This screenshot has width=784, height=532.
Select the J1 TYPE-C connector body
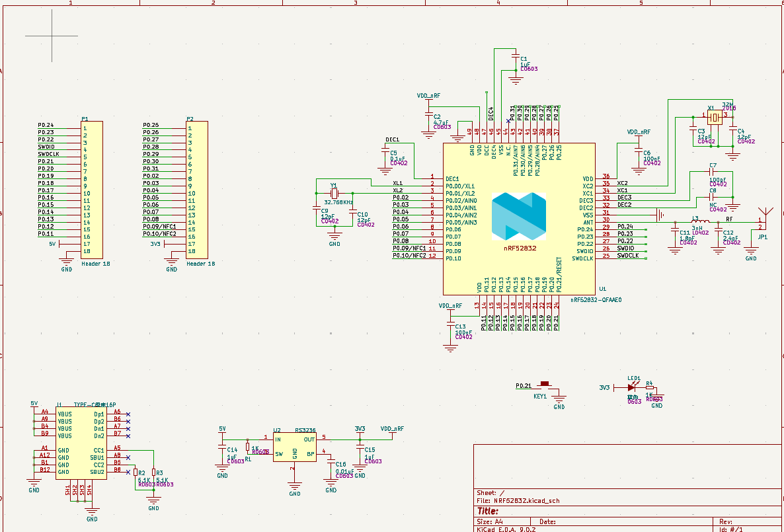point(81,443)
